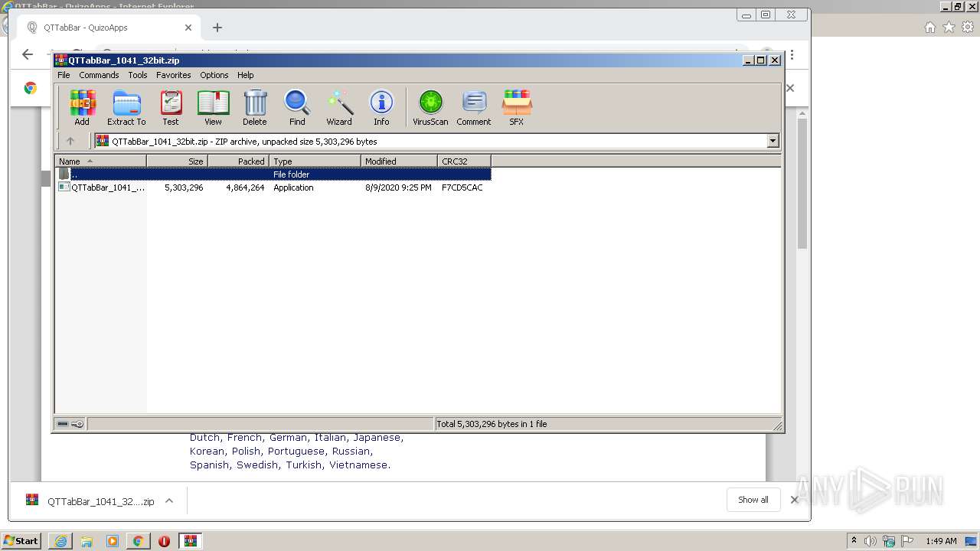Click the German language link

[288, 438]
